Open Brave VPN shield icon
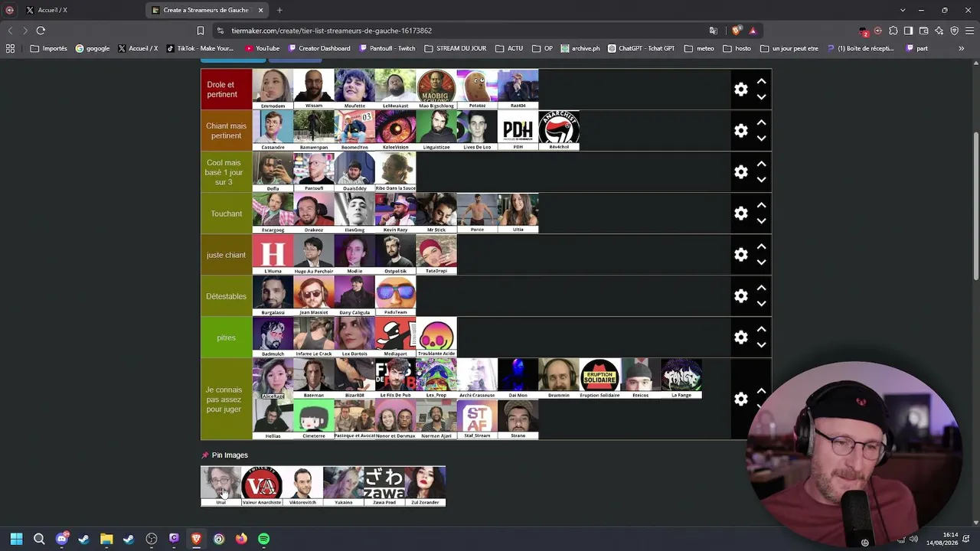Screen dimensions: 980x551 [954, 31]
